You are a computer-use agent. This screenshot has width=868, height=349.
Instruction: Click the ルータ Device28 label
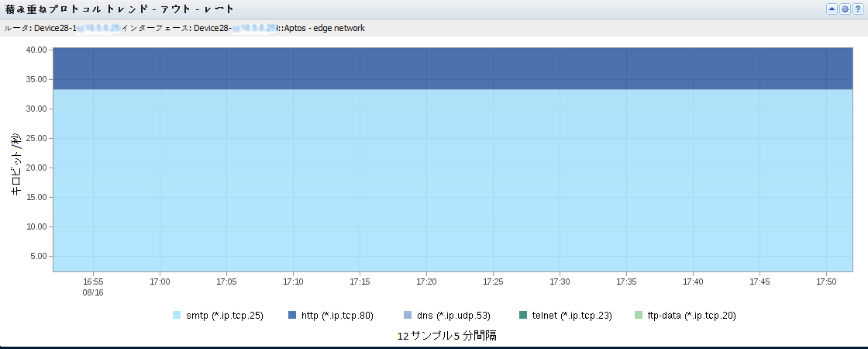click(x=39, y=28)
